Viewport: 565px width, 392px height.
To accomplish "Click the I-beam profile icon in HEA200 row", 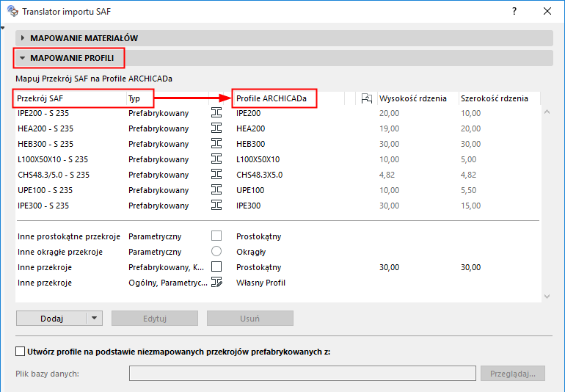I will pyautogui.click(x=216, y=128).
